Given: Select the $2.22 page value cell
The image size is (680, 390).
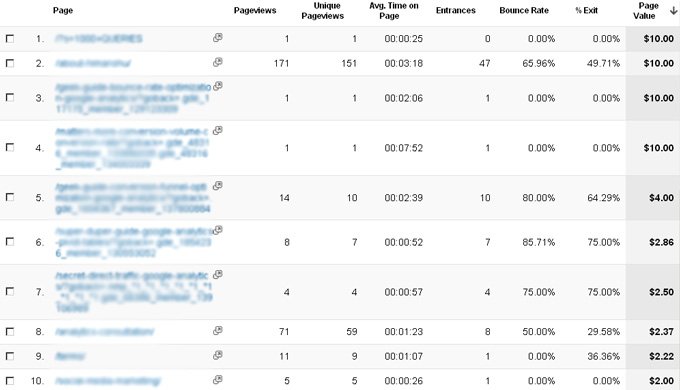Looking at the screenshot, I should click(x=661, y=356).
